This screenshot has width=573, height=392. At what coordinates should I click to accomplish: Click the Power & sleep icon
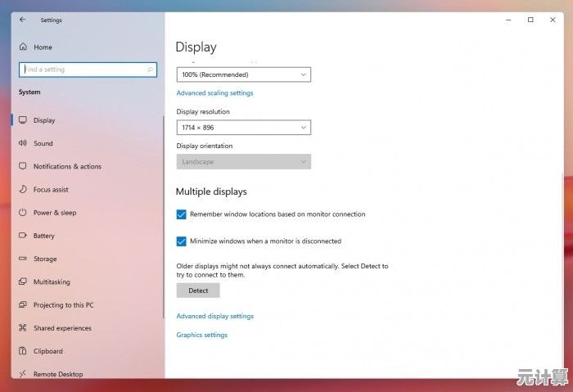22,213
